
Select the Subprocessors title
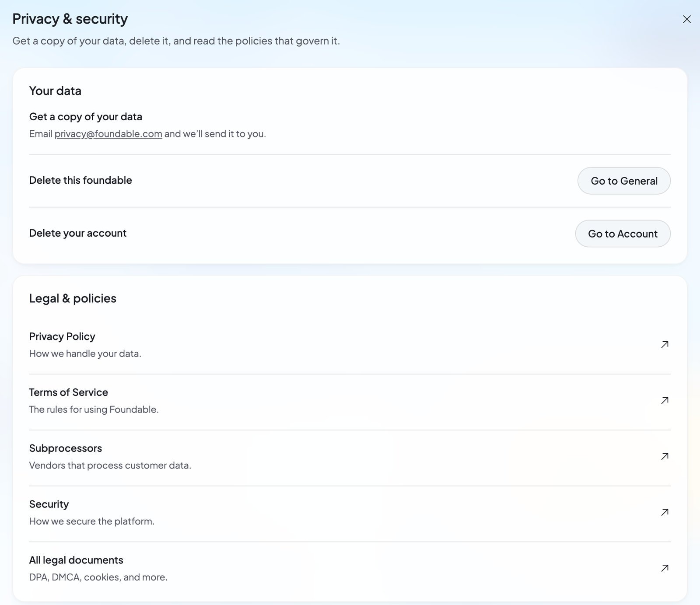tap(65, 448)
